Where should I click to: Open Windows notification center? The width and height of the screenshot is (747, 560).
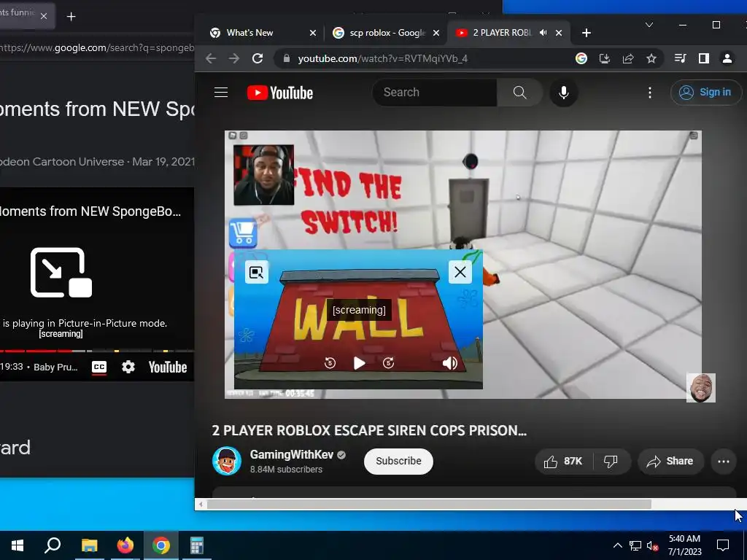[723, 545]
